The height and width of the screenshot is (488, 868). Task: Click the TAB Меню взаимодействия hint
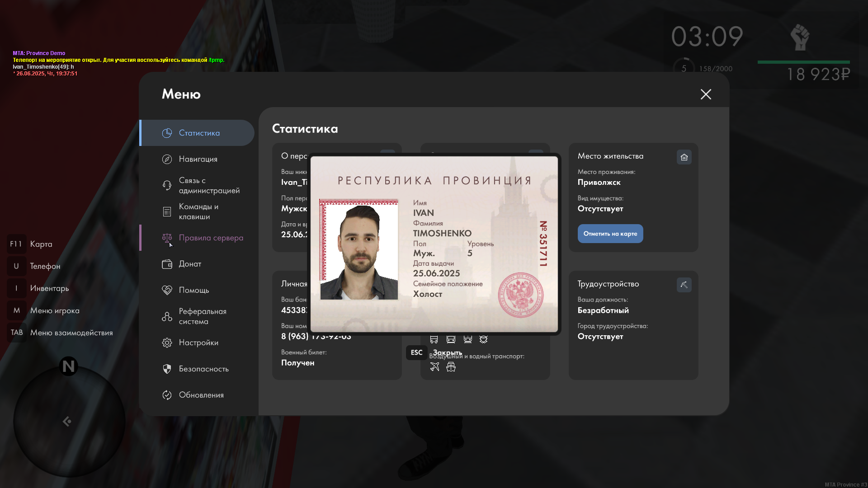(x=60, y=333)
